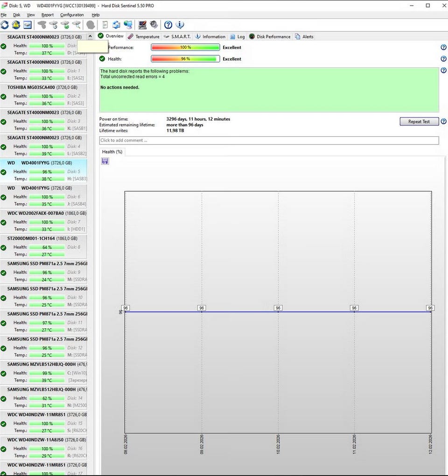Click the two-monitors network toolbar icon
Viewport: 448px width, 476px height.
pyautogui.click(x=128, y=25)
